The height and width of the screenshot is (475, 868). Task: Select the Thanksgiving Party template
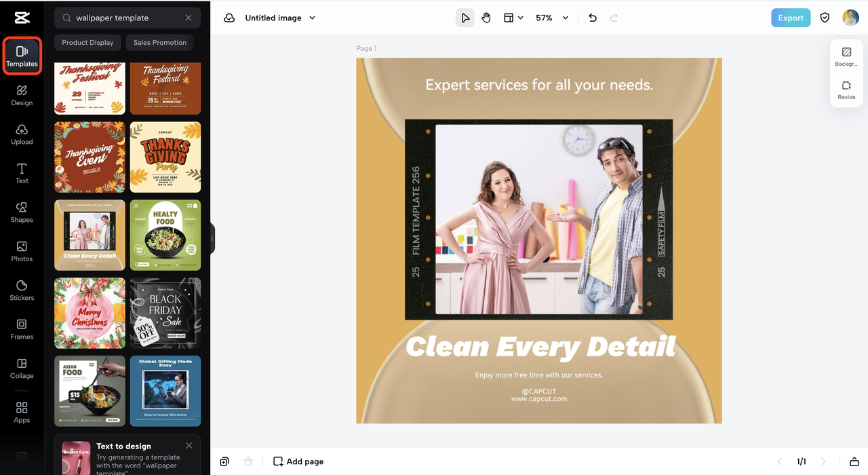pyautogui.click(x=165, y=157)
